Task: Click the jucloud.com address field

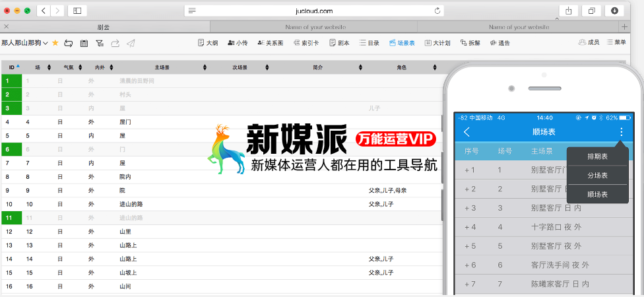Action: tap(314, 11)
